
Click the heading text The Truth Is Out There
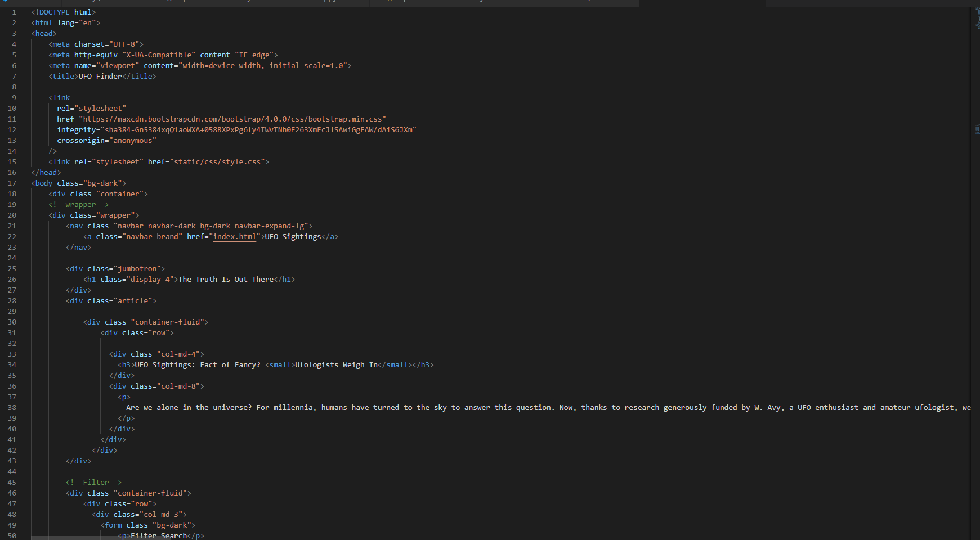click(226, 279)
